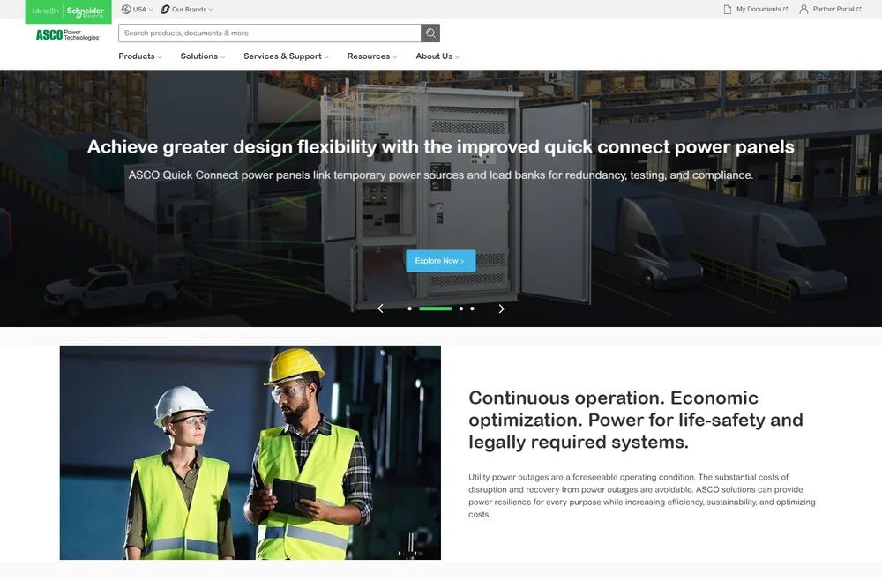Open the Schneider Electric logo link
Viewport: 882px width, 588px height.
68,11
